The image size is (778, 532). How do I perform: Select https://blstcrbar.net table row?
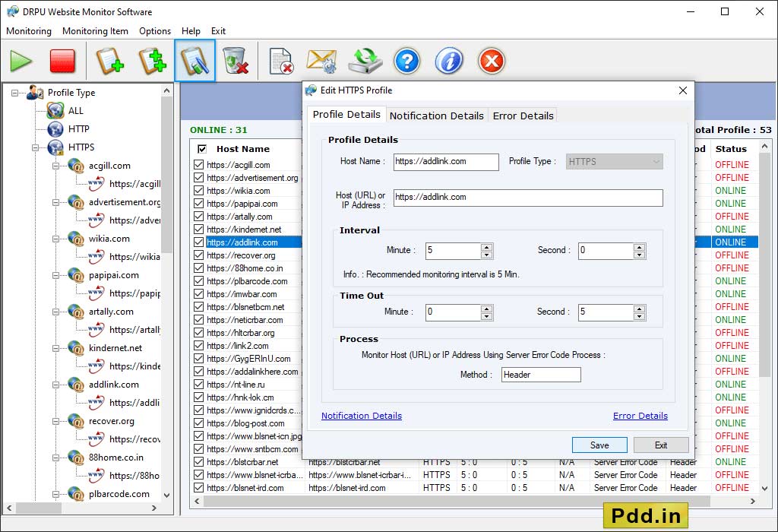click(474, 462)
